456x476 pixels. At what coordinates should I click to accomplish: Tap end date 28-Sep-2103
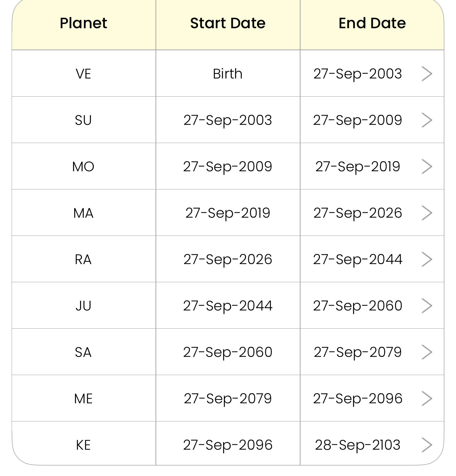(x=358, y=445)
